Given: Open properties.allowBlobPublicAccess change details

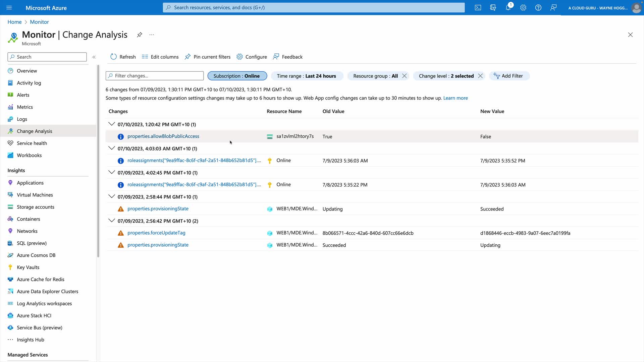Looking at the screenshot, I should pyautogui.click(x=163, y=136).
